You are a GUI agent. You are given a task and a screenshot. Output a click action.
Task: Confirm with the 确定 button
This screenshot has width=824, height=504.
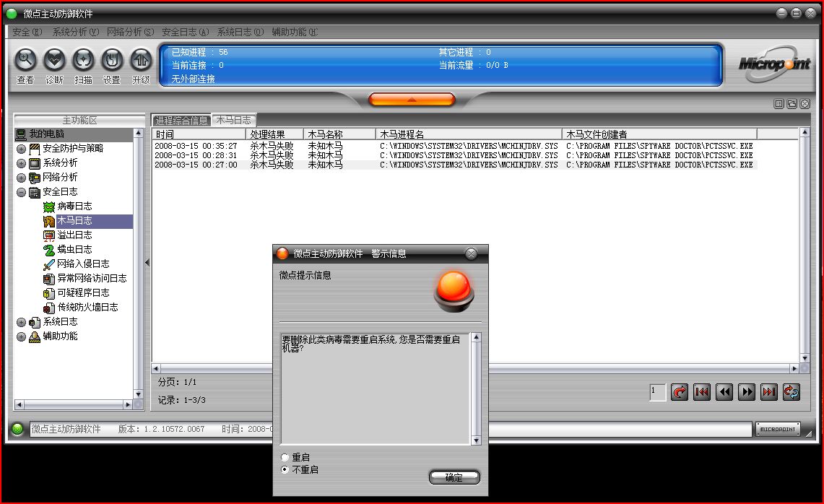(x=454, y=477)
